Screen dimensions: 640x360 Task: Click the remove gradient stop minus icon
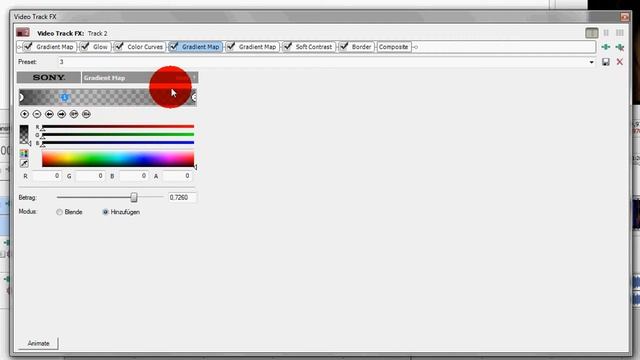pyautogui.click(x=37, y=114)
